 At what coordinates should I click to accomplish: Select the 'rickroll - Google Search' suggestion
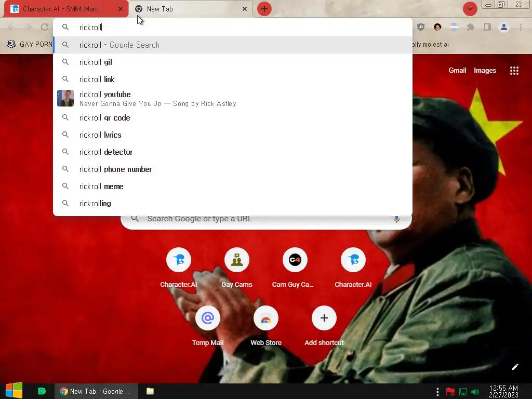point(233,45)
